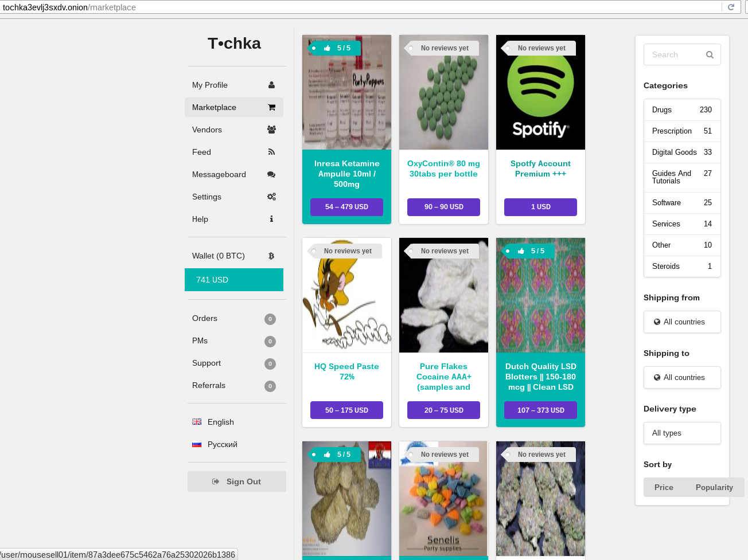Click the RSS icon next to Feed

click(271, 152)
